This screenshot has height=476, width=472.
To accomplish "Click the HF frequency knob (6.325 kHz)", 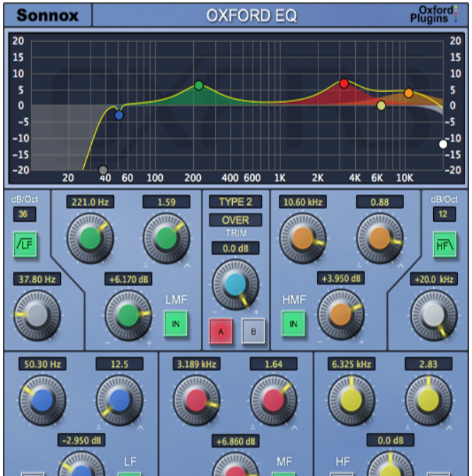I will click(351, 400).
